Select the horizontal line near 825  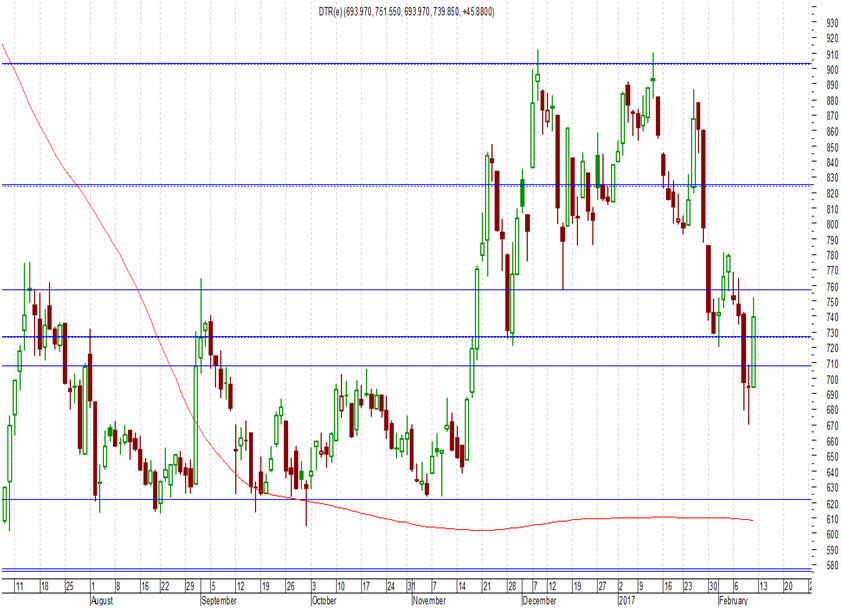click(407, 185)
